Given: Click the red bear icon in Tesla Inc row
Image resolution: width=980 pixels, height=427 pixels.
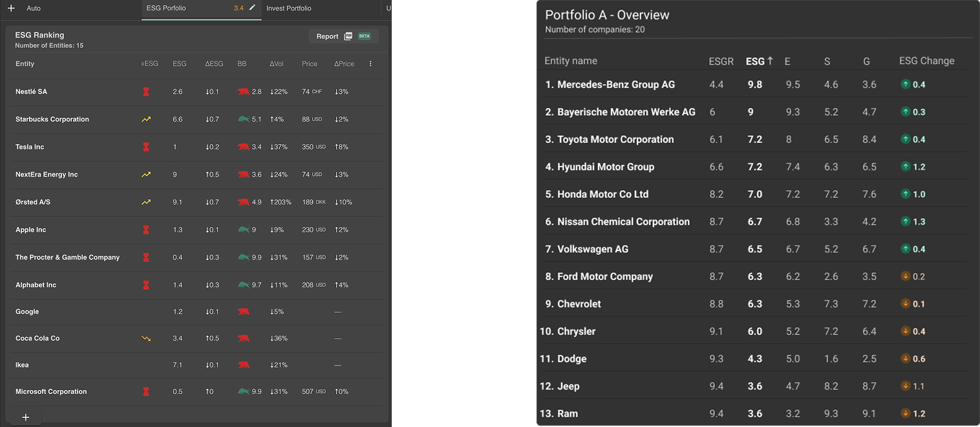Looking at the screenshot, I should click(244, 147).
